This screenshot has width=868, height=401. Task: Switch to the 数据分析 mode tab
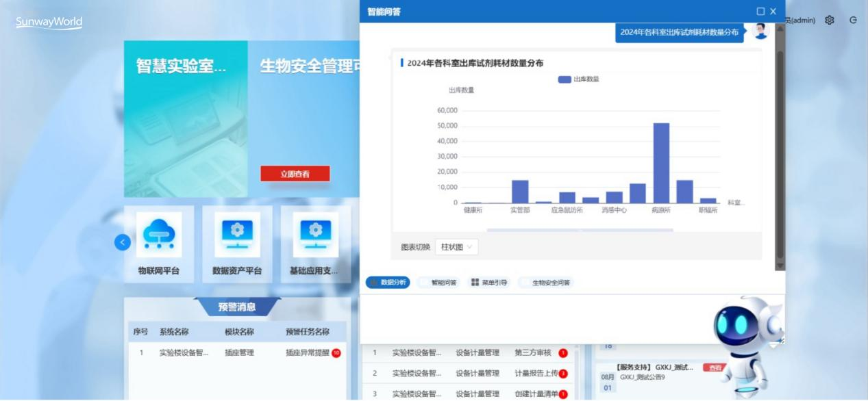coord(388,283)
